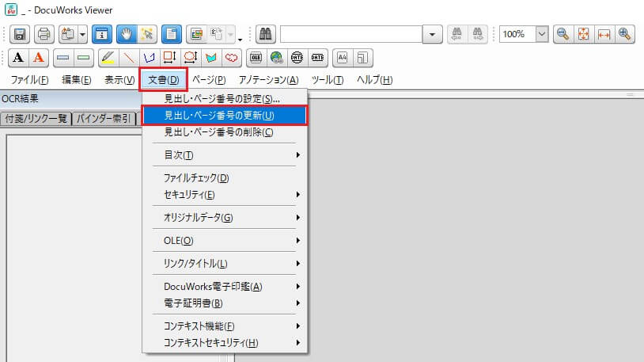Click the zoom out magnifier icon
Screen dimensions: 644x362
563,34
